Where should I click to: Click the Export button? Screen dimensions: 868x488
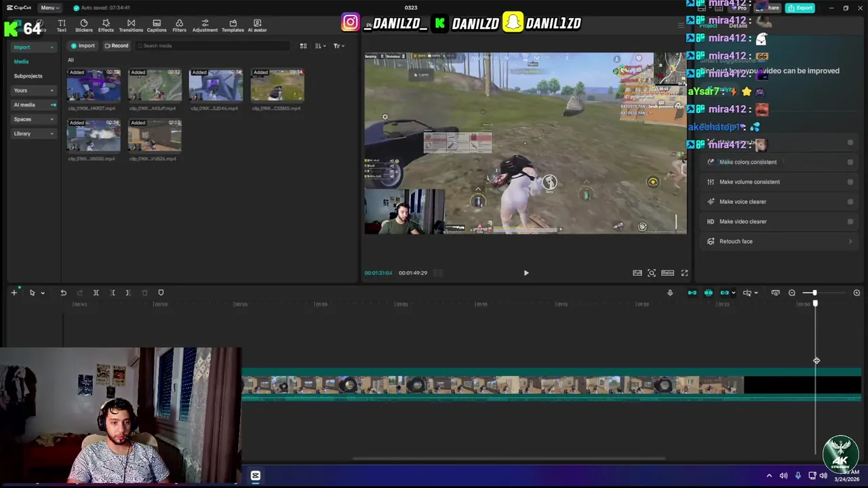coord(801,7)
